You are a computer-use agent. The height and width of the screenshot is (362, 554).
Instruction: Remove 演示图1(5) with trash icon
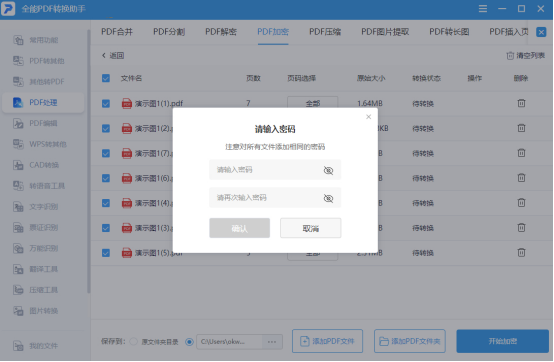pyautogui.click(x=521, y=253)
